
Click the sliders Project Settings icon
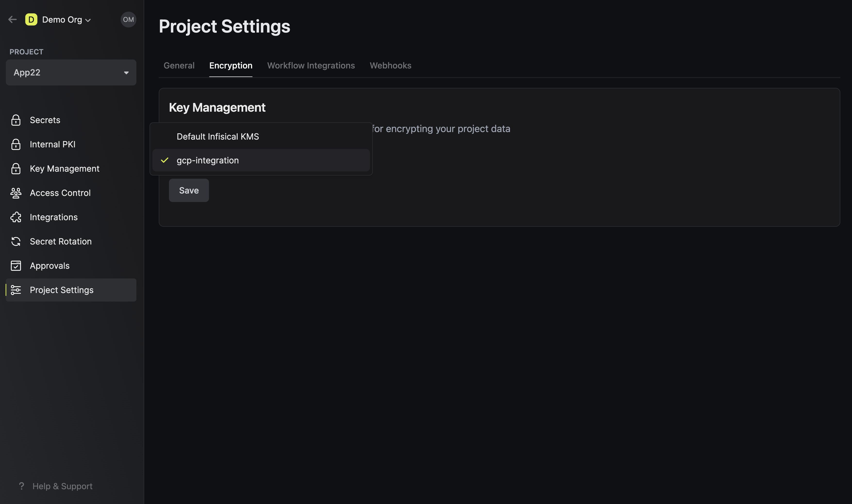pyautogui.click(x=16, y=290)
